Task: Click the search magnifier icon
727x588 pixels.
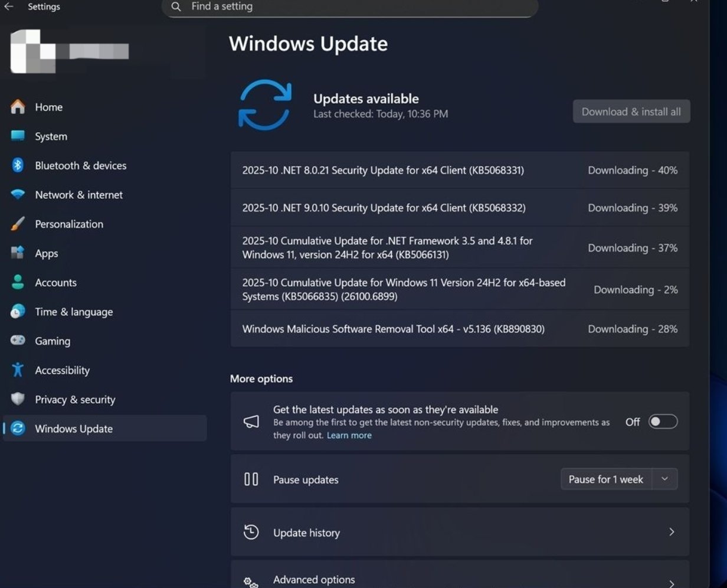Action: tap(176, 6)
